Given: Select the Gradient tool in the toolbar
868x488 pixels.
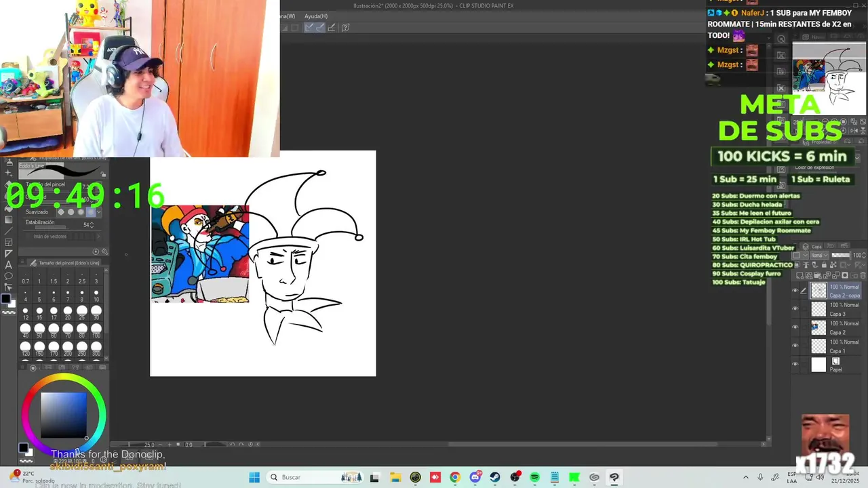Looking at the screenshot, I should tap(8, 220).
